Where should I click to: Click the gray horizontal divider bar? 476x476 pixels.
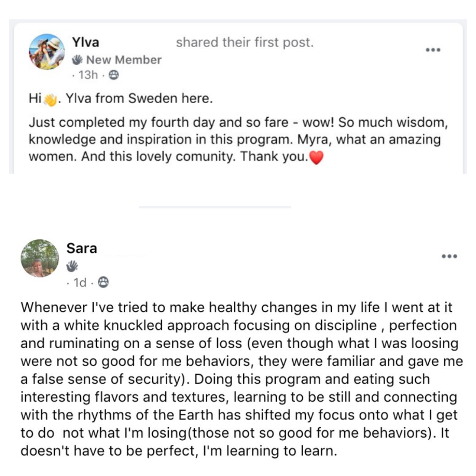(x=215, y=207)
